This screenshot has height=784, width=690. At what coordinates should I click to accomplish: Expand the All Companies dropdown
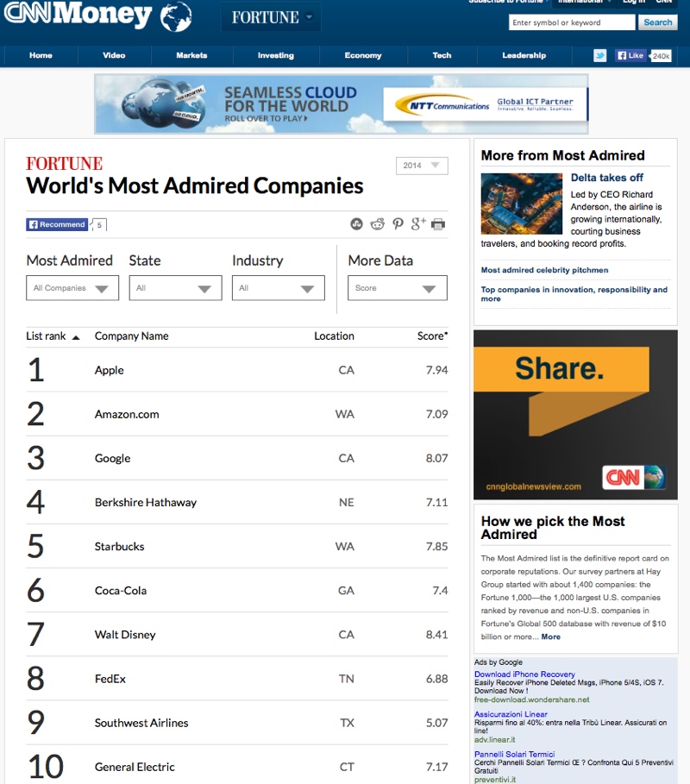pyautogui.click(x=72, y=288)
